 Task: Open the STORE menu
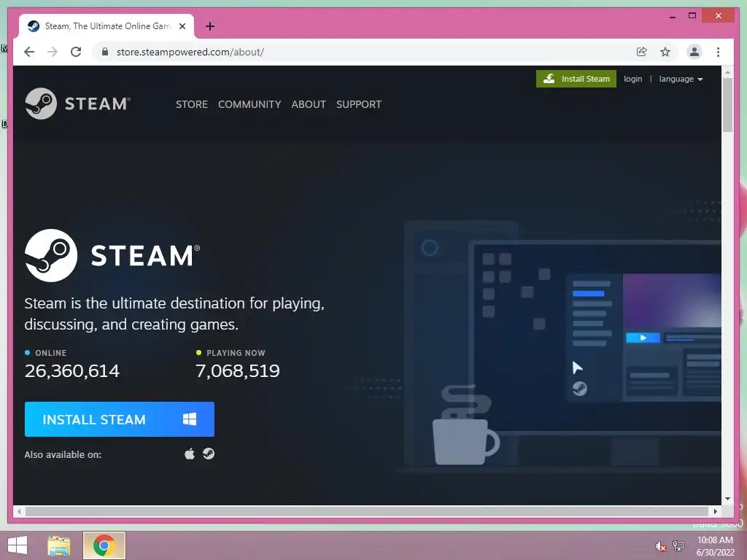click(x=192, y=104)
